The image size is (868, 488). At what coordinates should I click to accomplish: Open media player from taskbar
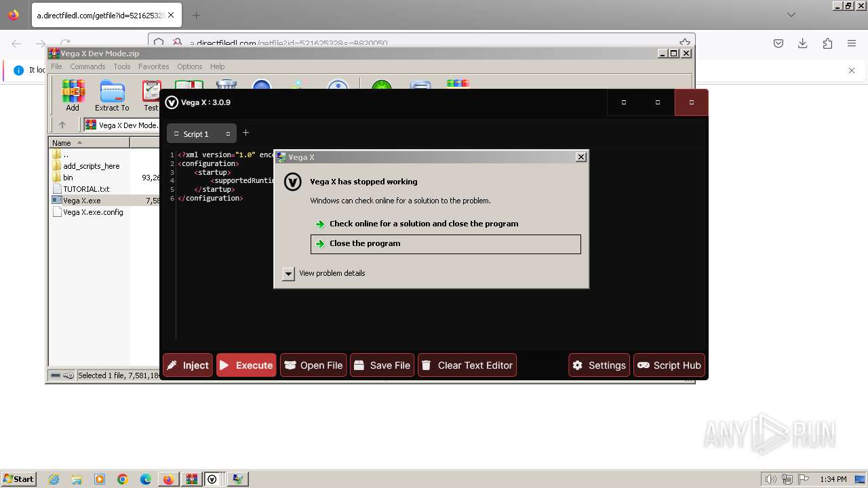click(x=100, y=479)
